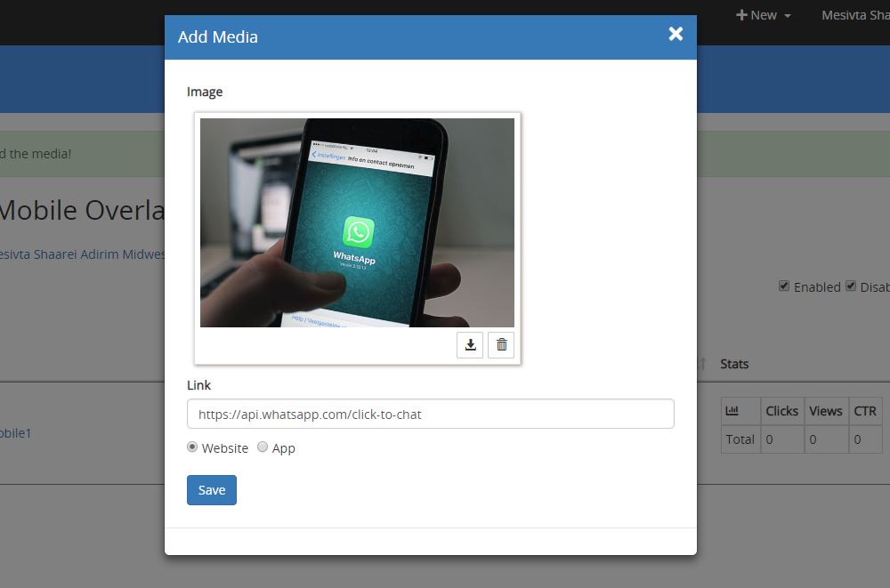Open the Mesivta Sha... account menu
This screenshot has height=588, width=890.
(854, 15)
